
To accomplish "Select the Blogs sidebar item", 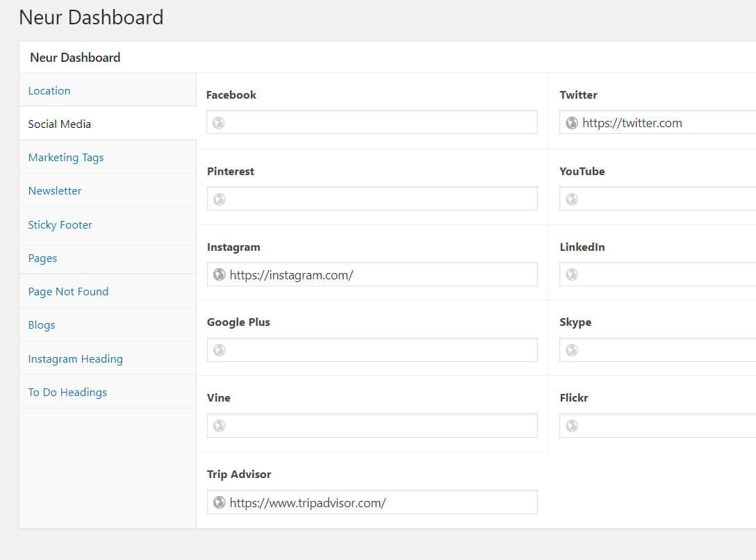I will pyautogui.click(x=42, y=324).
